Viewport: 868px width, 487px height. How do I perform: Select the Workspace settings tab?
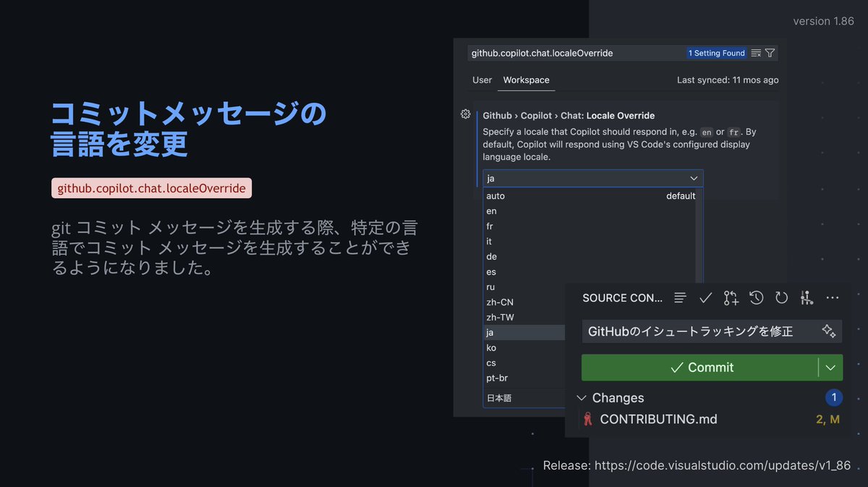[527, 80]
